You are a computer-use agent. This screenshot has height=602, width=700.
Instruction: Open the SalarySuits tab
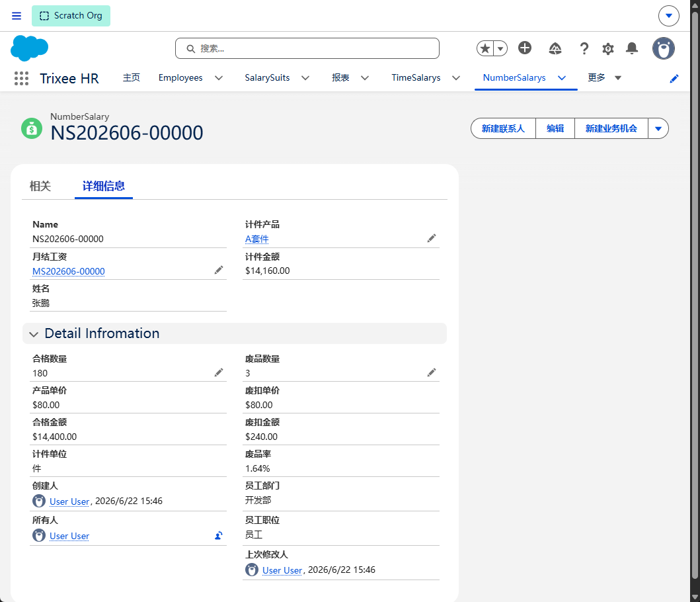click(267, 78)
